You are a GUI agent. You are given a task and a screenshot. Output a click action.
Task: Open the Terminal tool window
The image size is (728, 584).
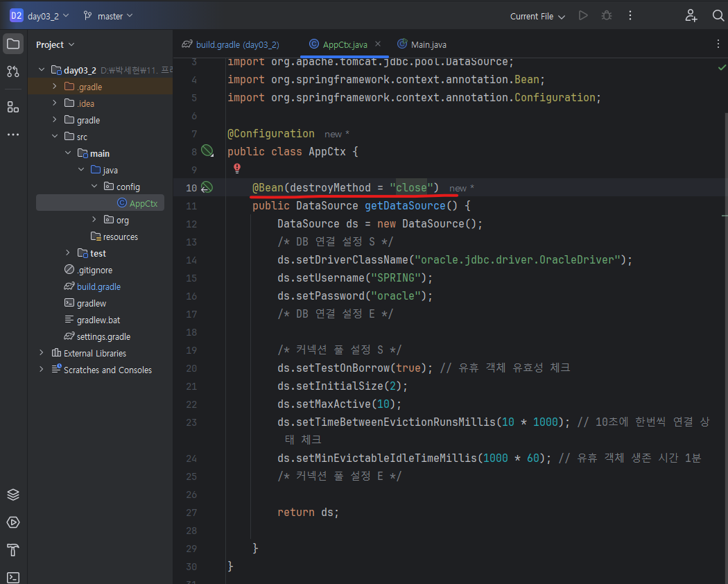[x=13, y=578]
